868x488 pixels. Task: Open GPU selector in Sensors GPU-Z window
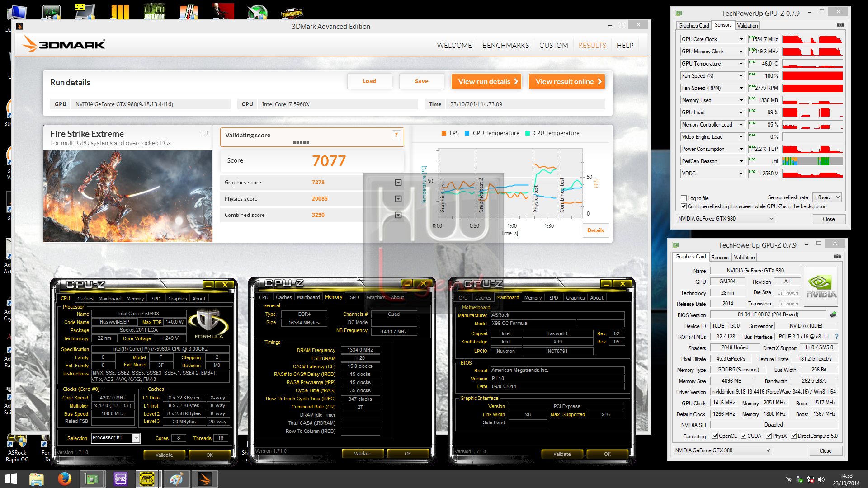tap(726, 219)
